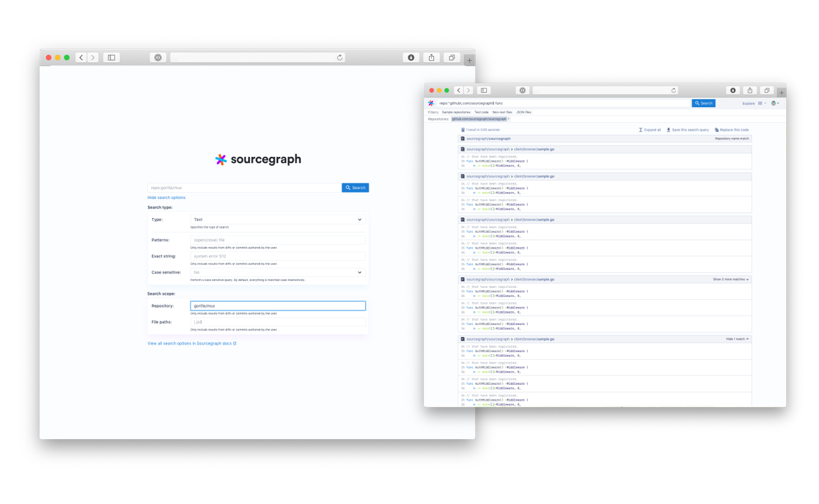This screenshot has width=819, height=504.
Task: Click the Exact string input field
Action: click(x=278, y=256)
